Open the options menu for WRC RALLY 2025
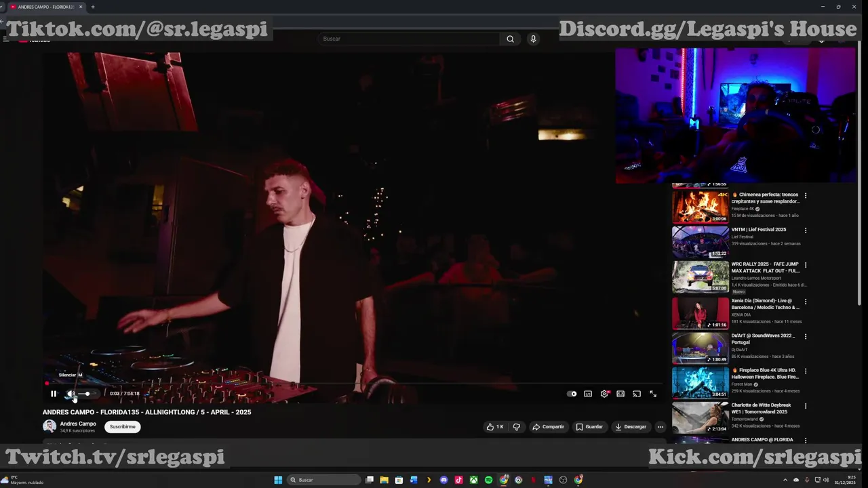 [x=806, y=265]
